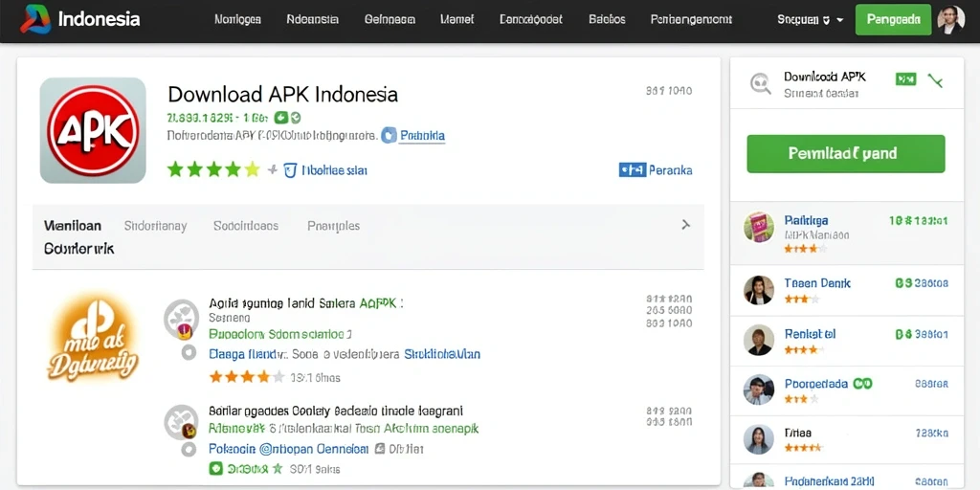
Task: Click the large green Pemiltad pand button
Action: pyautogui.click(x=846, y=153)
